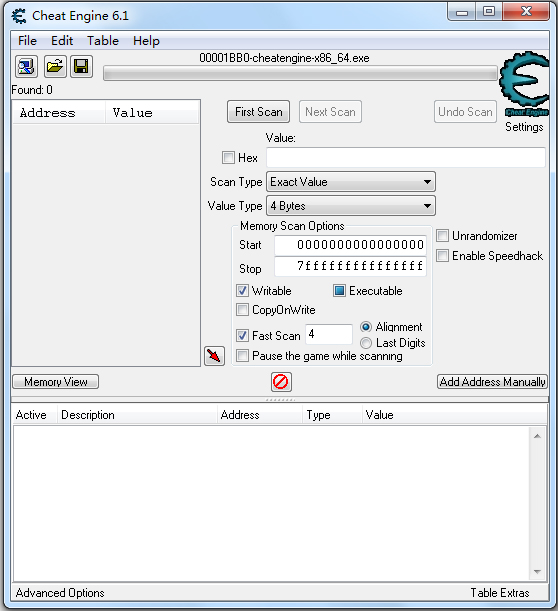The height and width of the screenshot is (611, 558).
Task: Open the Scan Type dropdown
Action: coord(351,182)
